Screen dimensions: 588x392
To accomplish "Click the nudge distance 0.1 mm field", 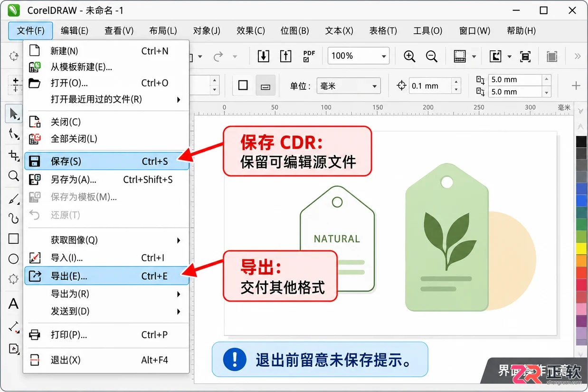I will click(430, 86).
